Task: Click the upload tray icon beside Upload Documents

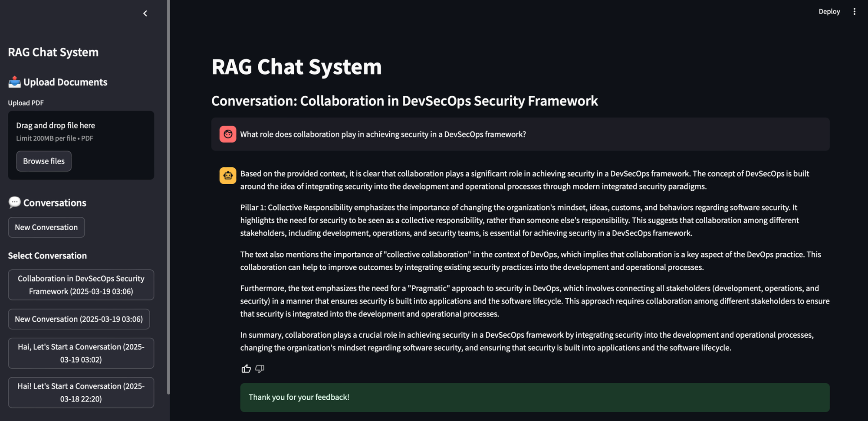Action: coord(14,82)
